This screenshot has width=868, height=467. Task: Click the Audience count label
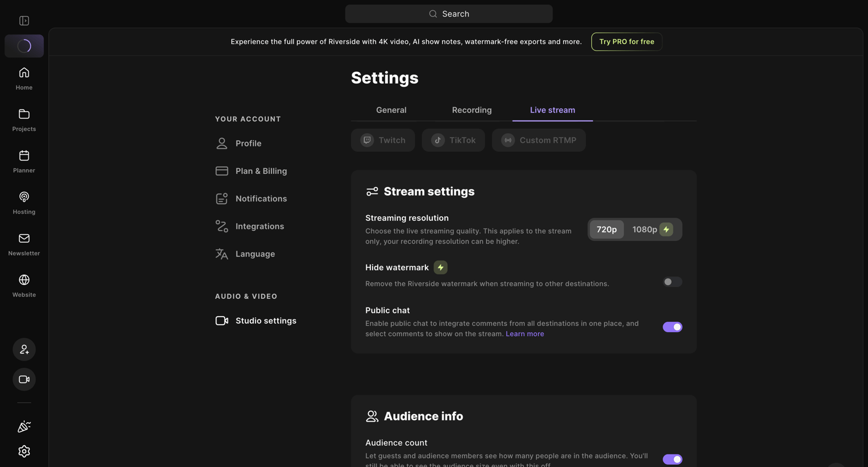click(x=396, y=443)
